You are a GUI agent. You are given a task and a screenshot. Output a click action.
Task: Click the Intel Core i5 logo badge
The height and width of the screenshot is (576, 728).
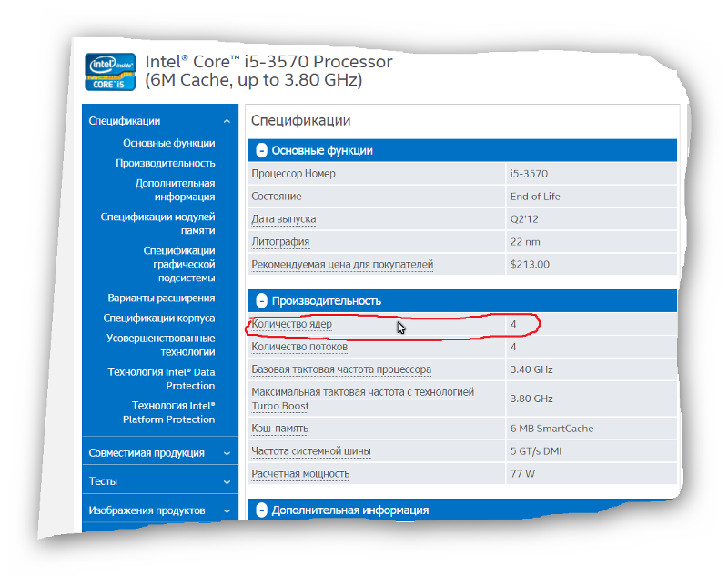tap(110, 72)
